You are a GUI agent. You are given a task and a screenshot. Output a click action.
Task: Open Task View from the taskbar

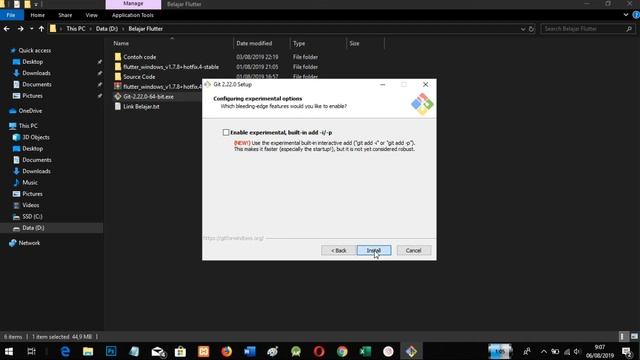point(31,351)
